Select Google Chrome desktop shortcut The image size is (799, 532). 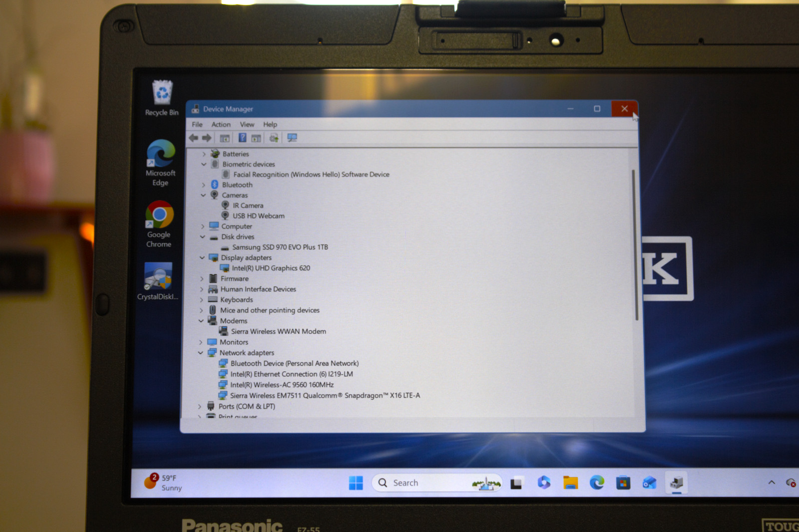point(159,224)
